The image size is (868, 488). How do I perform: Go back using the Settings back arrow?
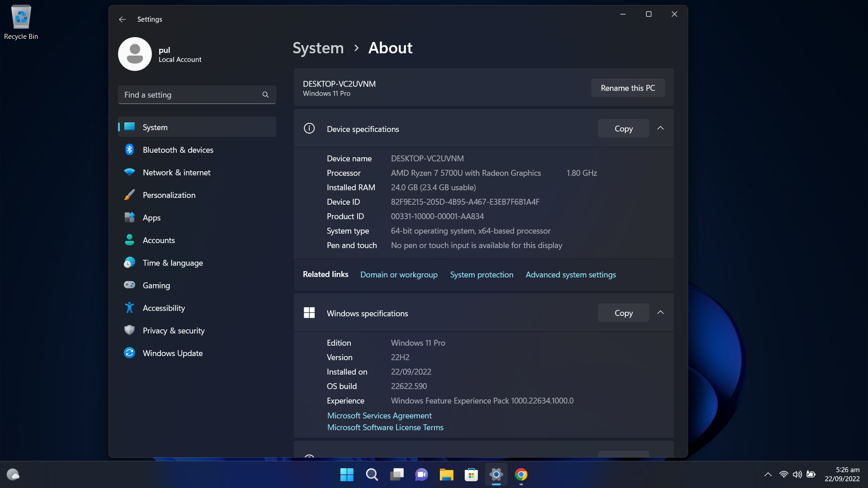pyautogui.click(x=122, y=19)
